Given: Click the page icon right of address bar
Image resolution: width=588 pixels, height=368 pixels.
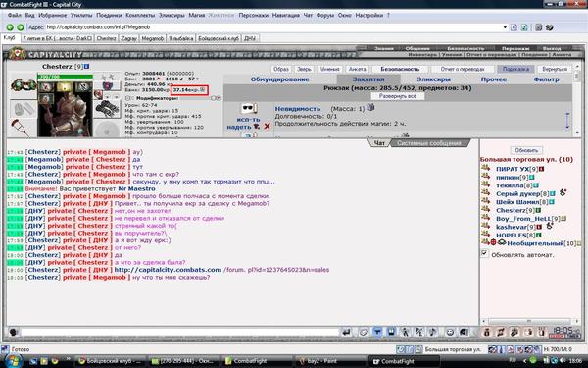Looking at the screenshot, I should click(x=514, y=27).
